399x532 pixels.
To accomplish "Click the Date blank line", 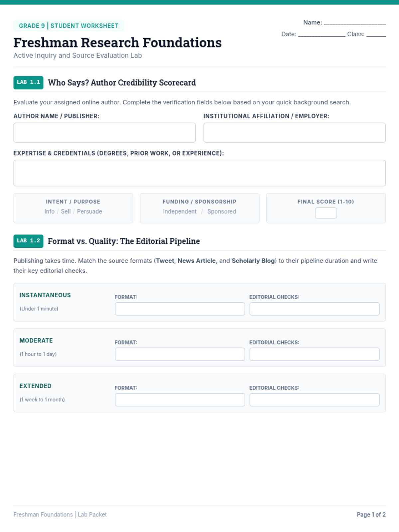I will tap(322, 34).
